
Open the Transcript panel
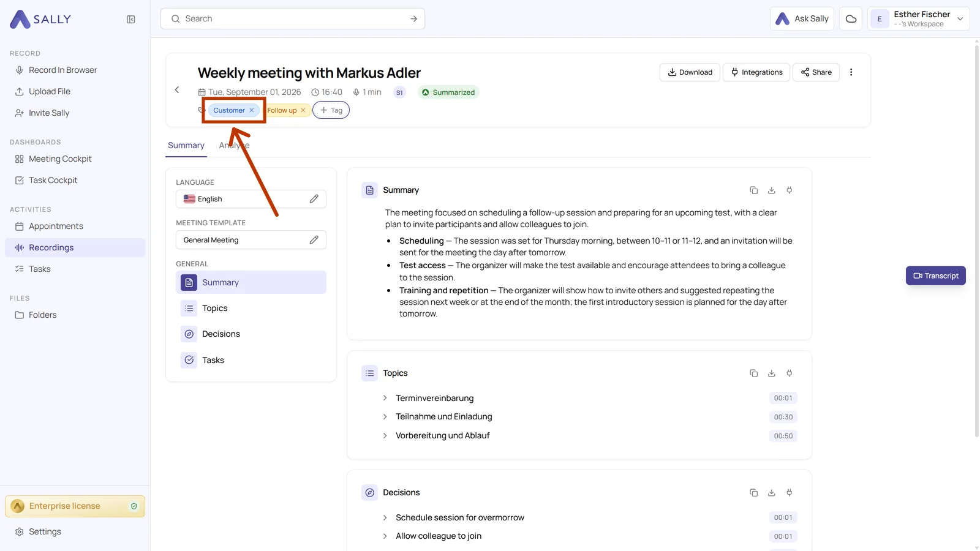(x=935, y=276)
